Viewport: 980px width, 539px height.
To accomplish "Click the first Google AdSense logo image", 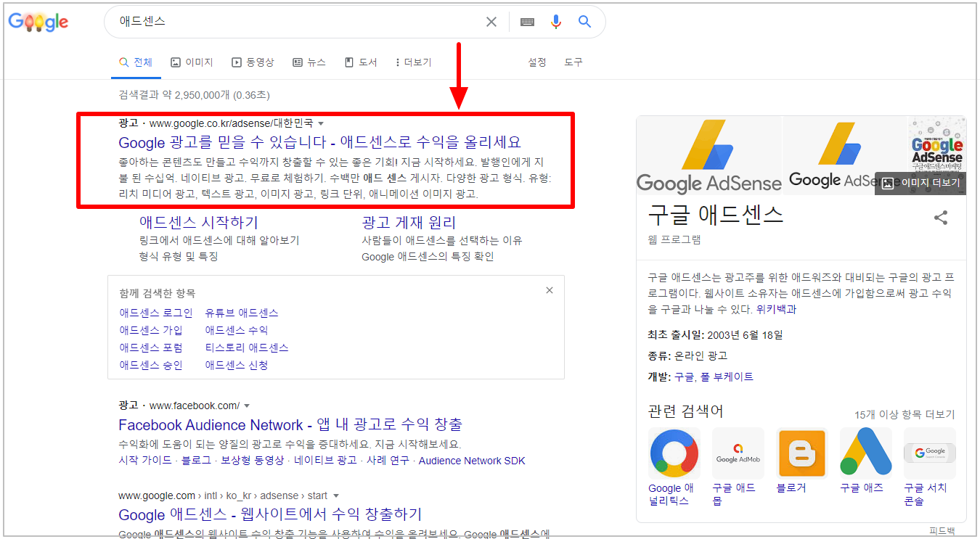I will (x=709, y=155).
